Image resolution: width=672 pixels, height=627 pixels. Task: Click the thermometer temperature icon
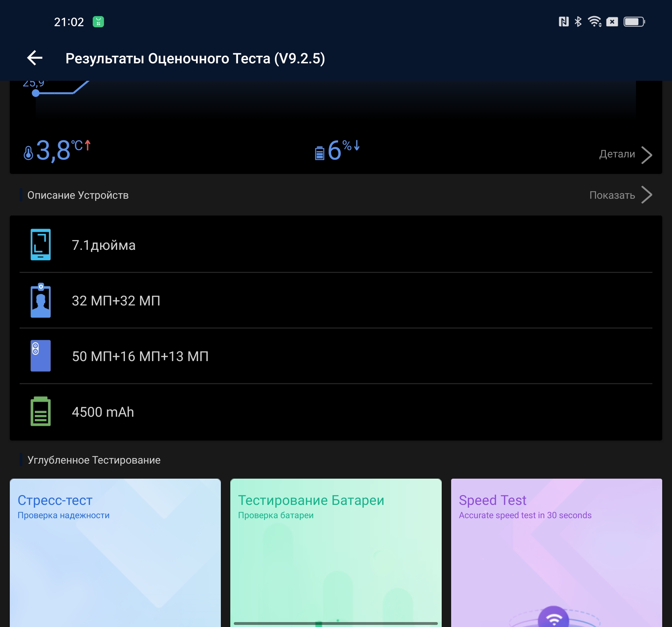[x=28, y=153]
